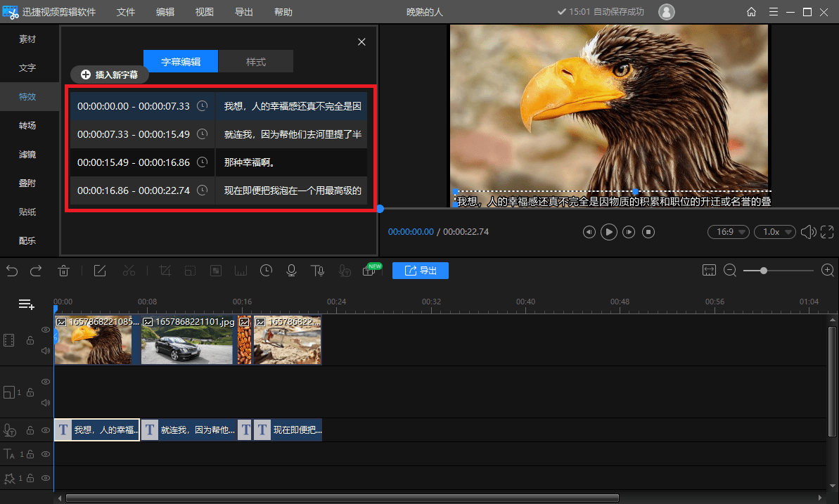839x504 pixels.
Task: Enter fullscreen preview mode
Action: pos(827,232)
